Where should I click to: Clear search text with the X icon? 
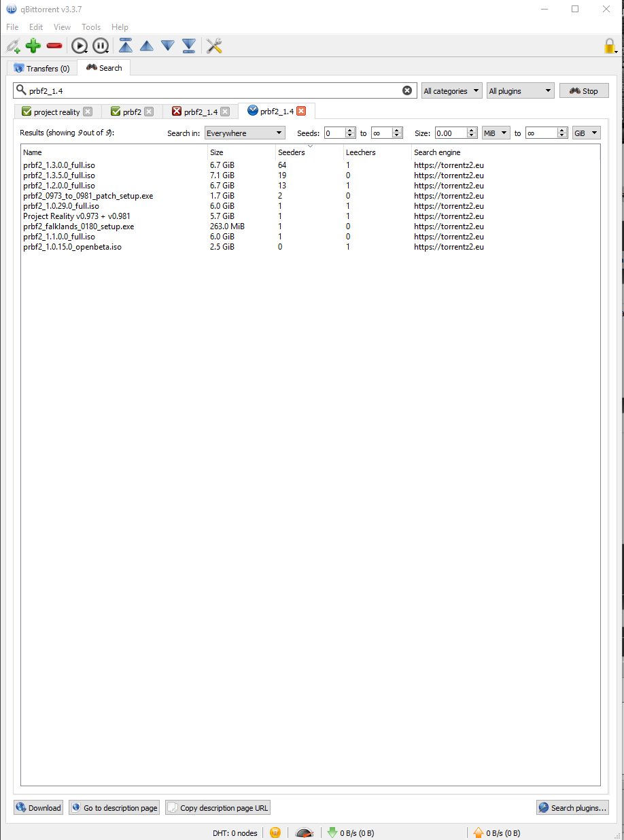click(407, 90)
